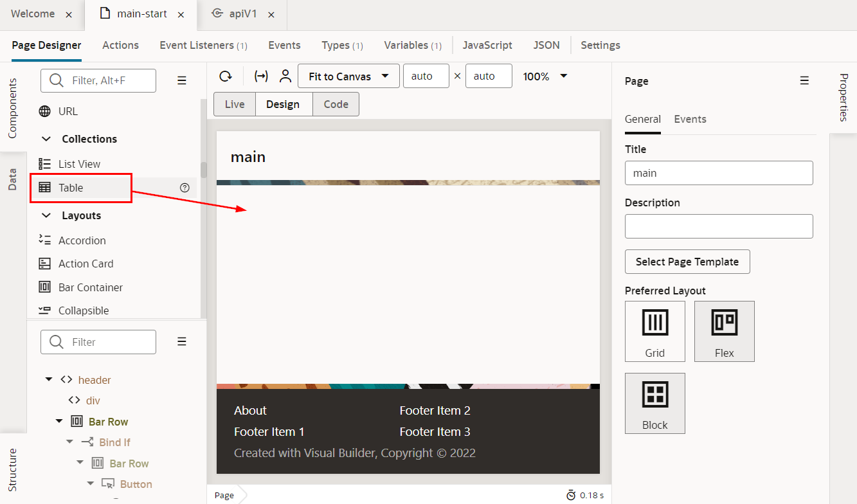Screen dimensions: 857x504
Task: Select the Accordion layout component
Action: [x=82, y=240]
